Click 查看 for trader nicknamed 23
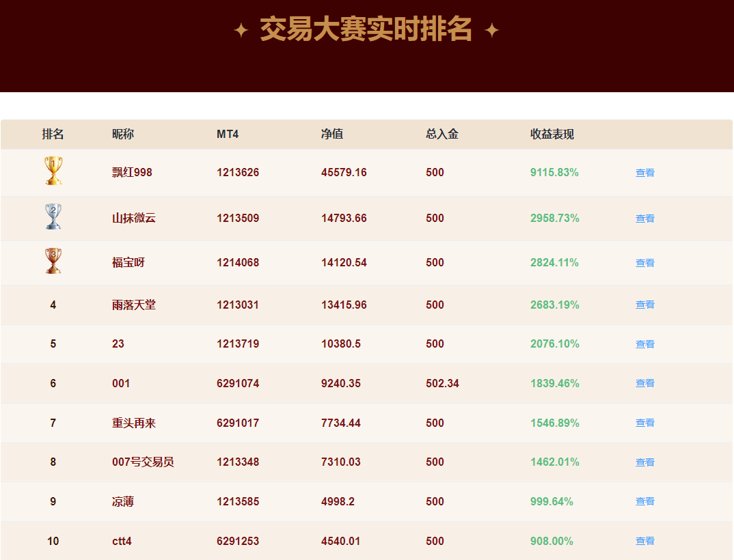 coord(644,344)
